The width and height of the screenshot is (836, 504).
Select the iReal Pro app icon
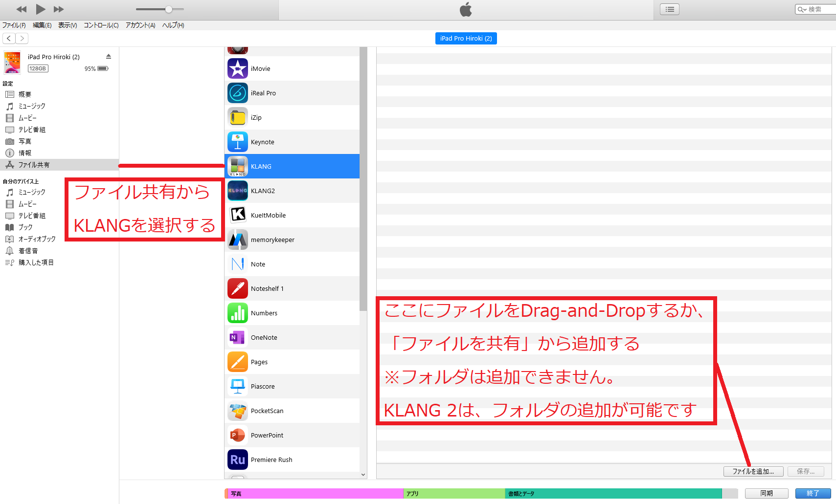pyautogui.click(x=238, y=93)
